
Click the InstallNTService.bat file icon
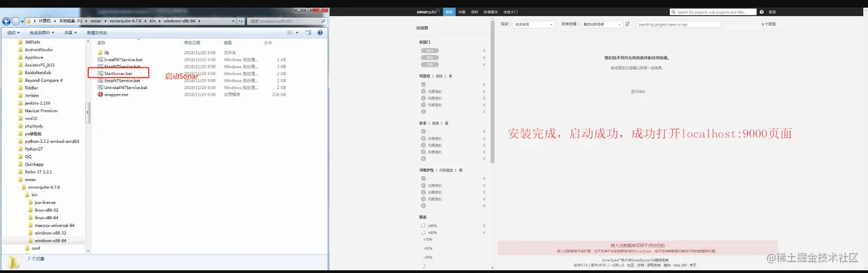pos(100,60)
